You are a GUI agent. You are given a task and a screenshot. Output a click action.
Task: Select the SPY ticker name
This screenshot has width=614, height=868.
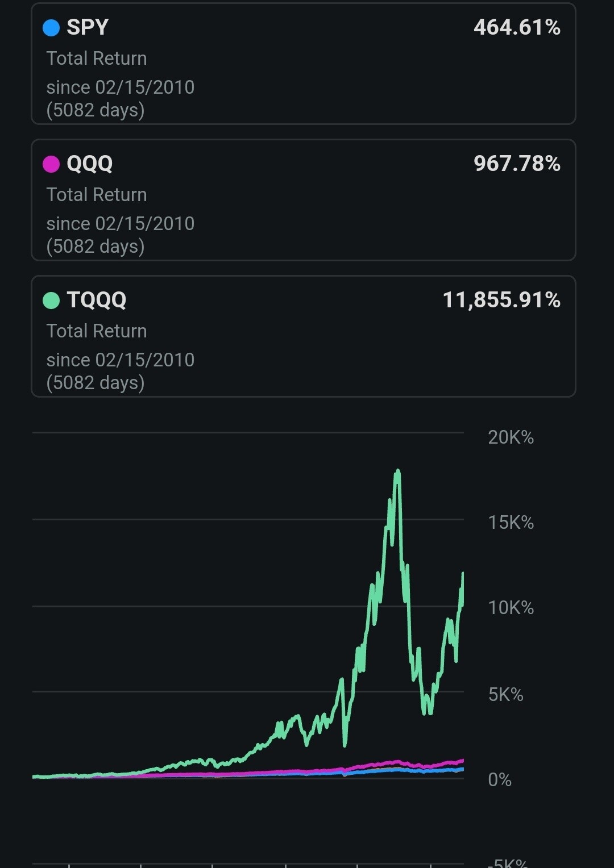(x=88, y=27)
